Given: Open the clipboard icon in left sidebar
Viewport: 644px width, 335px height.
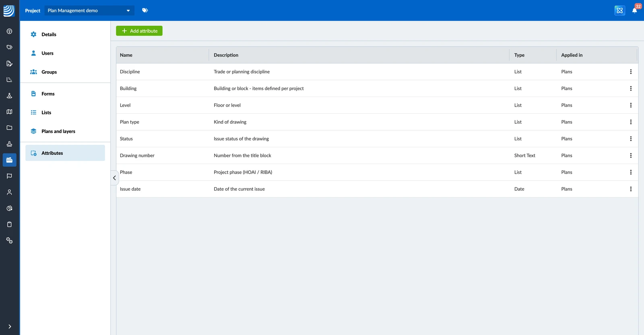Looking at the screenshot, I should pos(9,224).
